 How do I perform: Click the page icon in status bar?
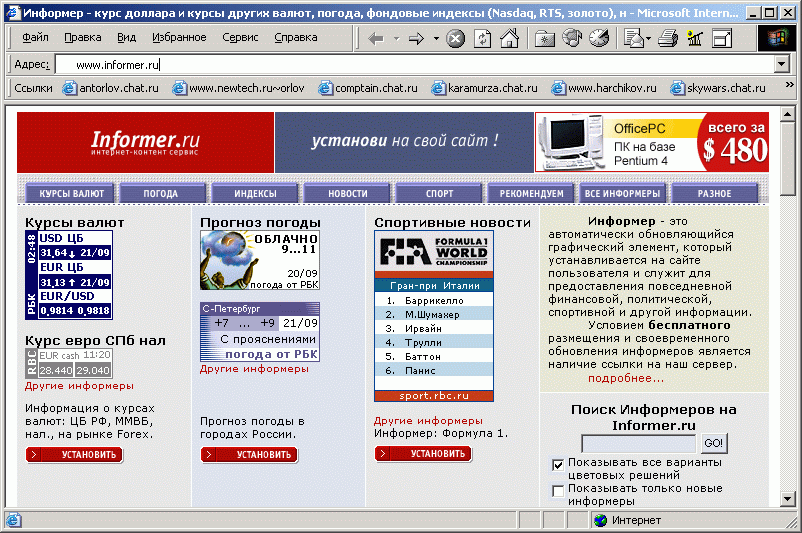(13, 520)
